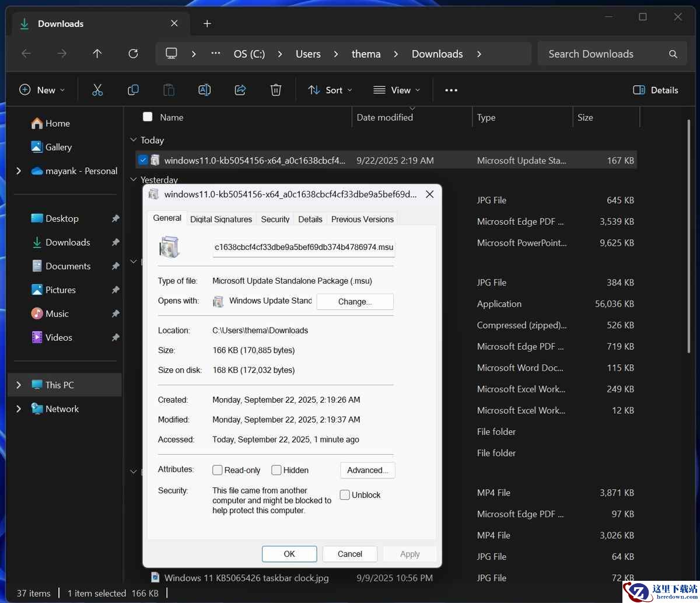The image size is (700, 603).
Task: Click the Change... button for Opens with
Action: [355, 302]
